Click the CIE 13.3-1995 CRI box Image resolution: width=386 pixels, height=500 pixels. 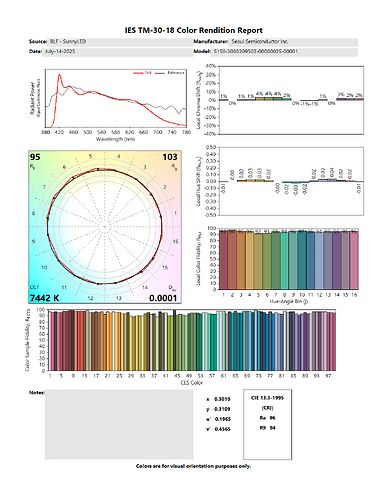[267, 424]
